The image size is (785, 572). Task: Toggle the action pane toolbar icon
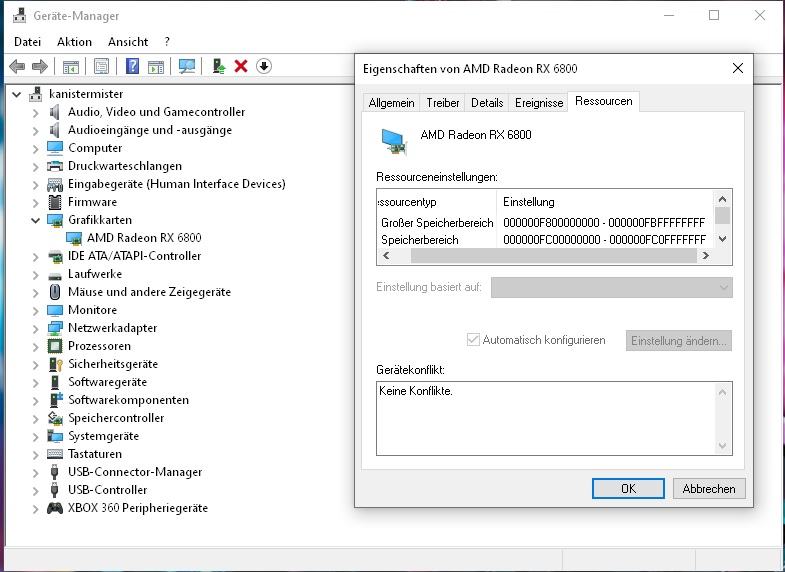coord(156,67)
